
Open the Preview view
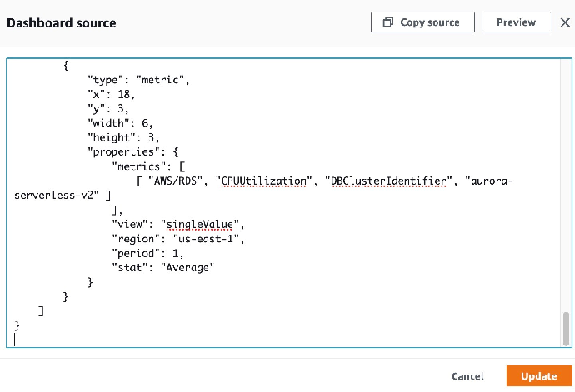click(x=516, y=22)
